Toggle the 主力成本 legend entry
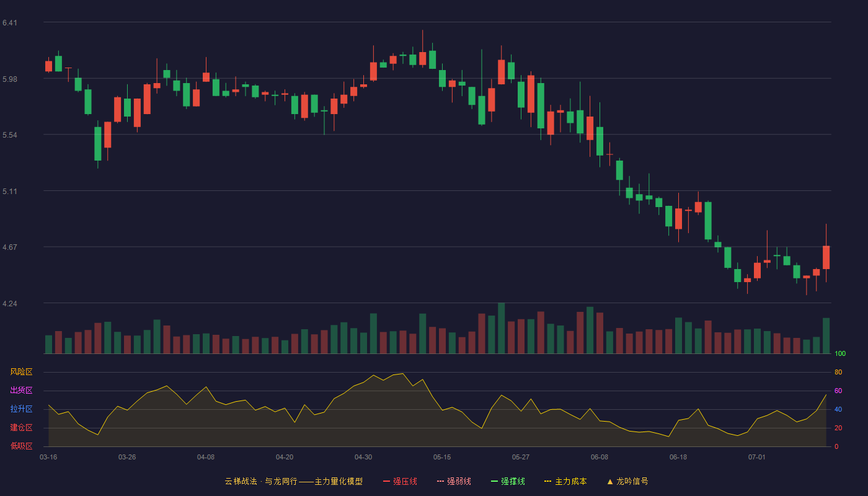Image resolution: width=868 pixels, height=496 pixels. click(x=565, y=481)
